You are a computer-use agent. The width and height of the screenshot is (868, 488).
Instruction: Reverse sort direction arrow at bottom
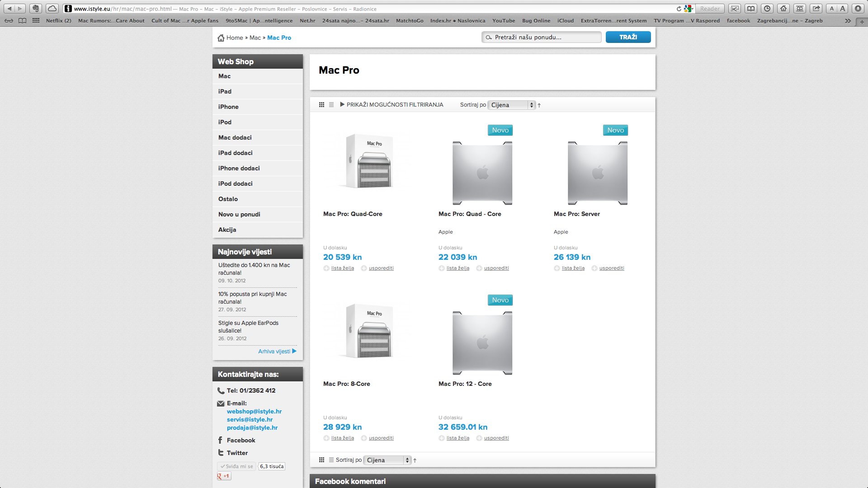415,460
